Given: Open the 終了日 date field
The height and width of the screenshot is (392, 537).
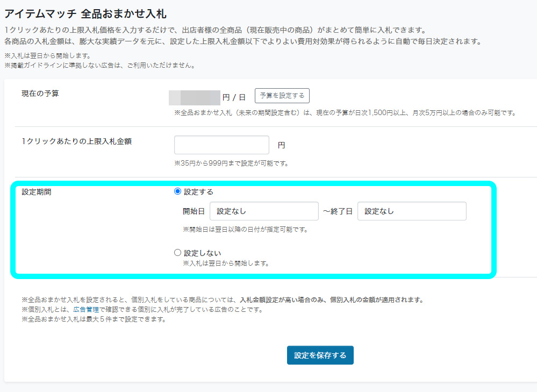Looking at the screenshot, I should (x=412, y=211).
